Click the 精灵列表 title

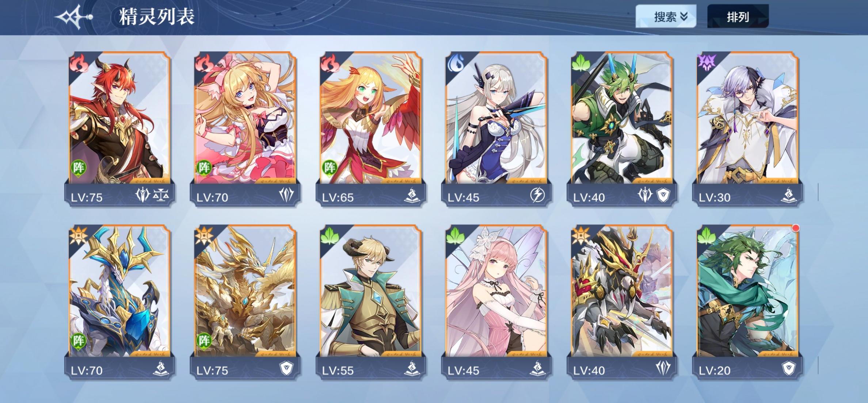coord(157,17)
